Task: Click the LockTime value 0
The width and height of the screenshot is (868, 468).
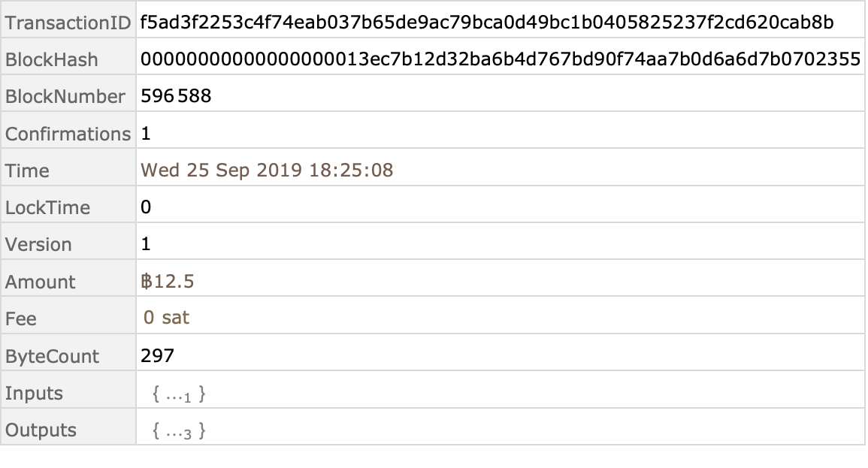Action: click(146, 207)
